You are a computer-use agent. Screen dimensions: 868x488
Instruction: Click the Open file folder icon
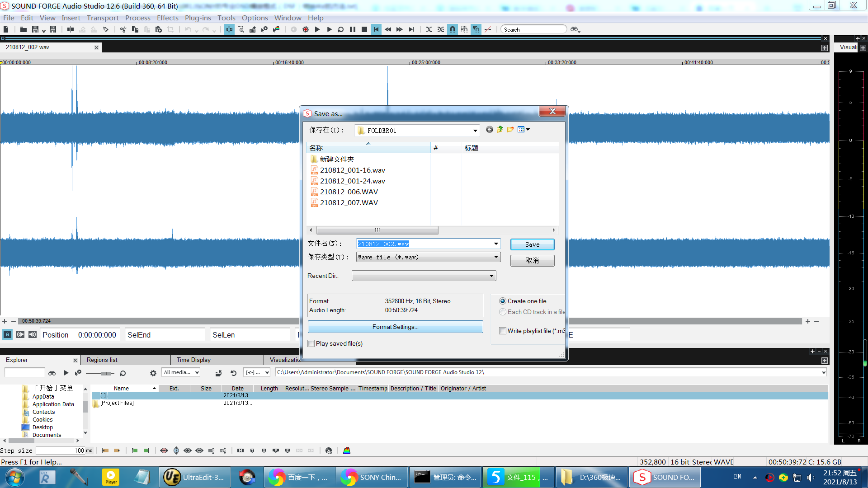coord(23,29)
